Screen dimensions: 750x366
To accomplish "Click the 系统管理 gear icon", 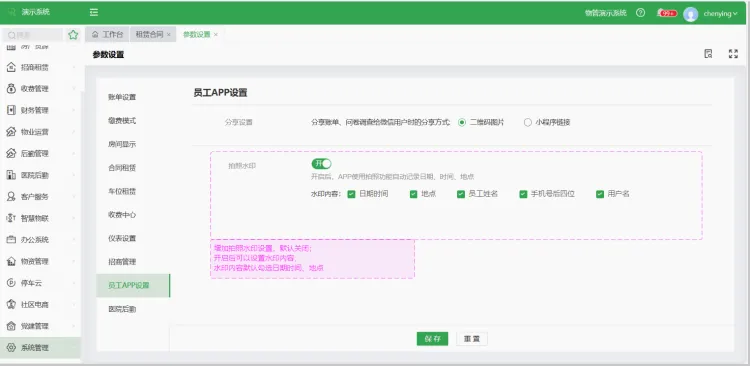I will pos(11,348).
